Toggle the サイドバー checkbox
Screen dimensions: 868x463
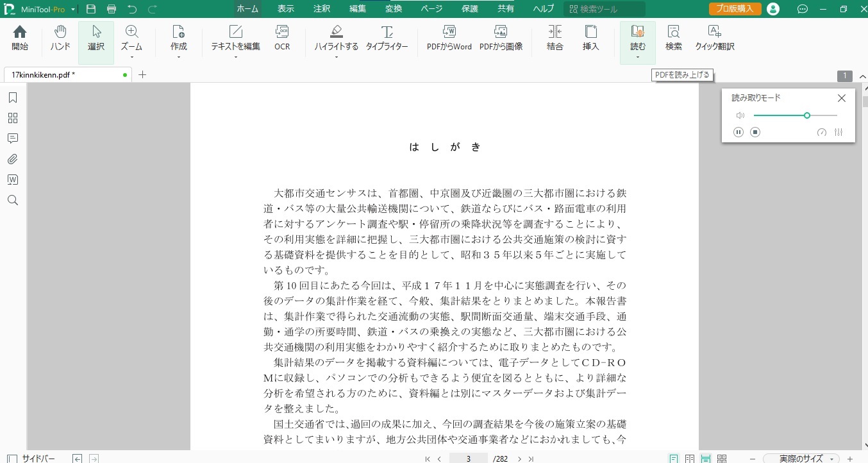click(x=12, y=459)
